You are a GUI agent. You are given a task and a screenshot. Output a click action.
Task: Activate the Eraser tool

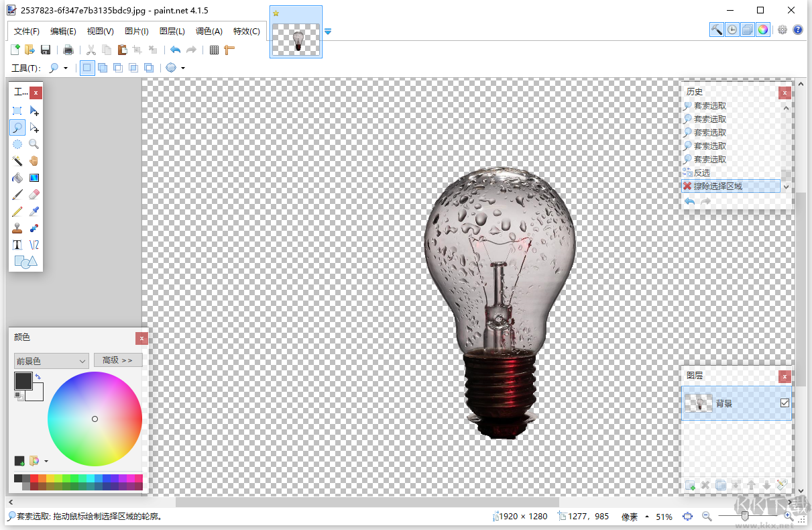pos(34,194)
